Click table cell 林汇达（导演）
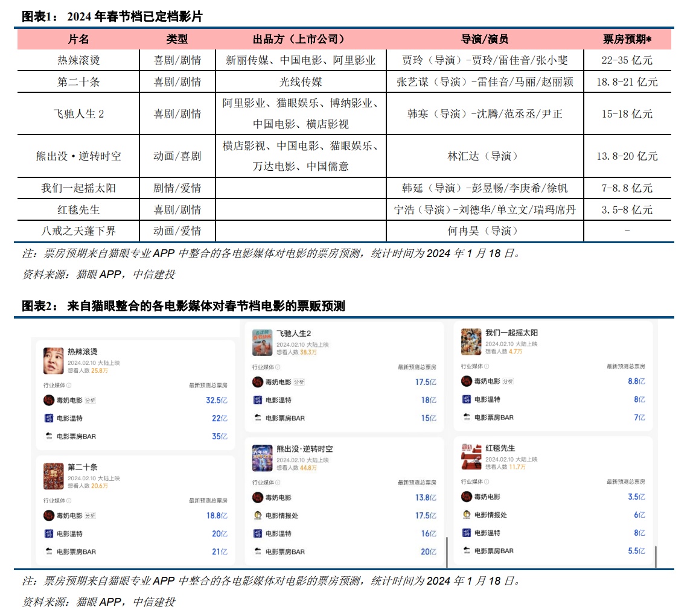Screen dimensions: 696x616 [484, 156]
